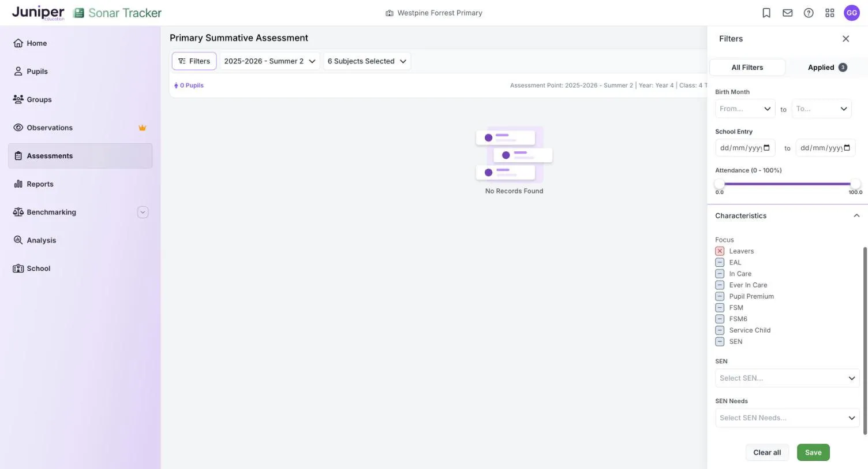Toggle the In Care focus checkbox
Screen dimensions: 868x469
[720, 274]
